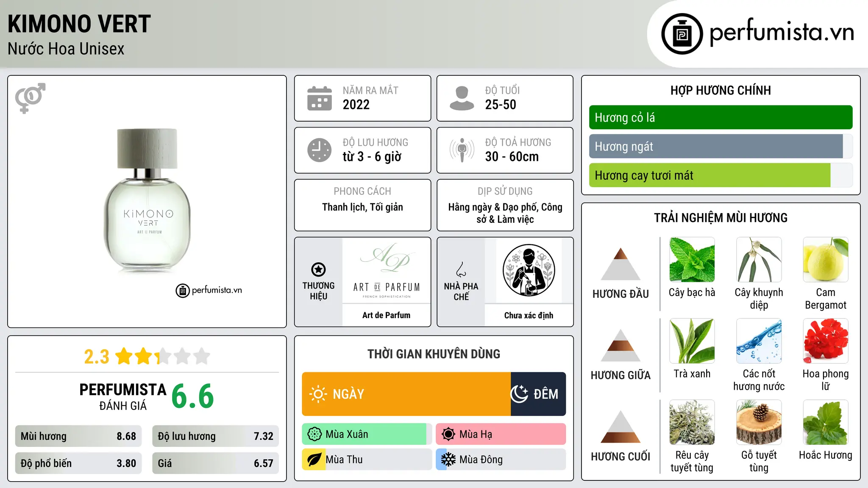
Task: Click the age range 25-50 value
Action: point(501,105)
